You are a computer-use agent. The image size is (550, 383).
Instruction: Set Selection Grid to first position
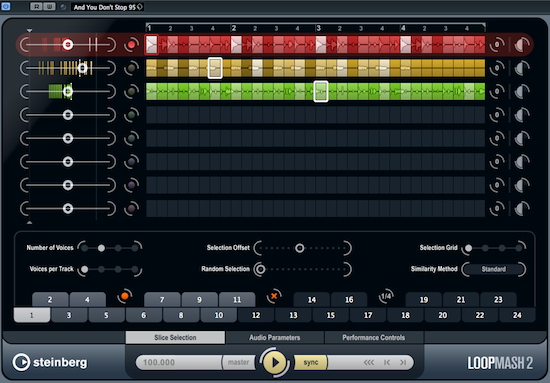[x=468, y=248]
